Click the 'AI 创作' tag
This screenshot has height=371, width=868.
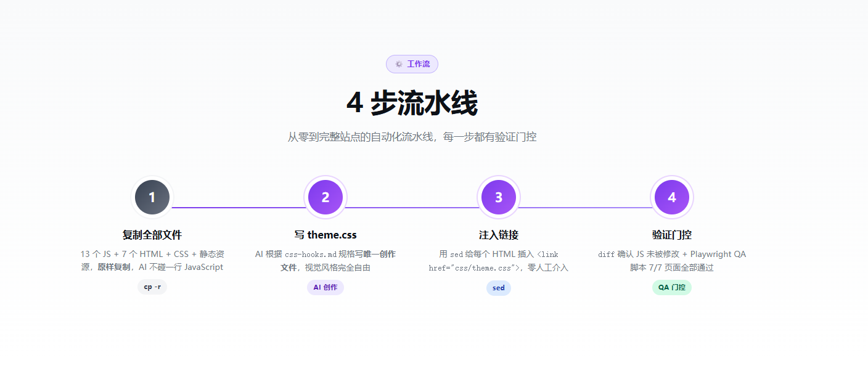pos(325,287)
